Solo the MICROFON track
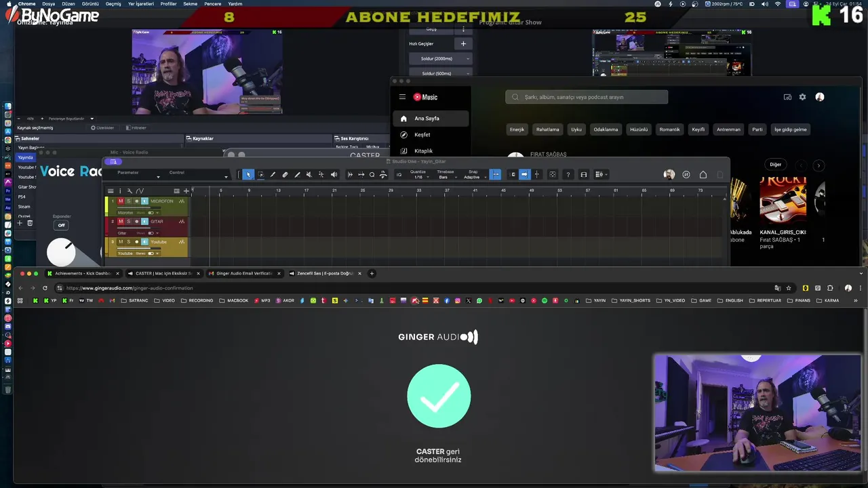The image size is (868, 488). 129,201
